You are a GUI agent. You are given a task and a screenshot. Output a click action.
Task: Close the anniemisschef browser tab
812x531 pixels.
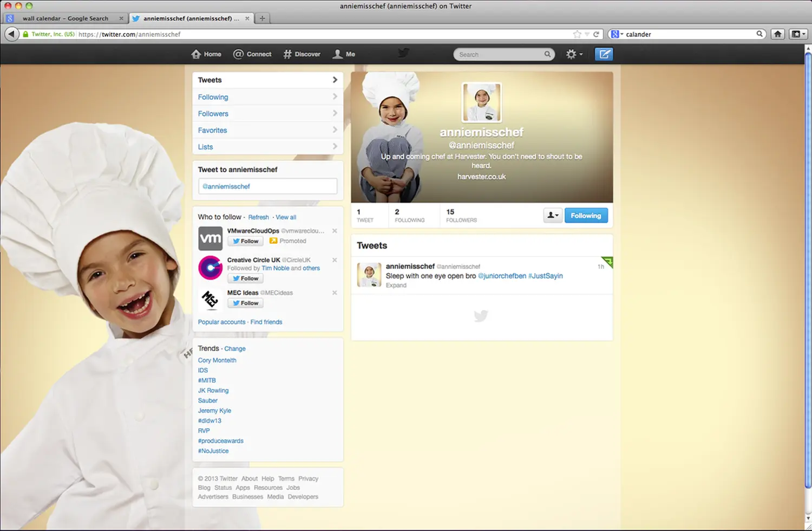tap(247, 18)
